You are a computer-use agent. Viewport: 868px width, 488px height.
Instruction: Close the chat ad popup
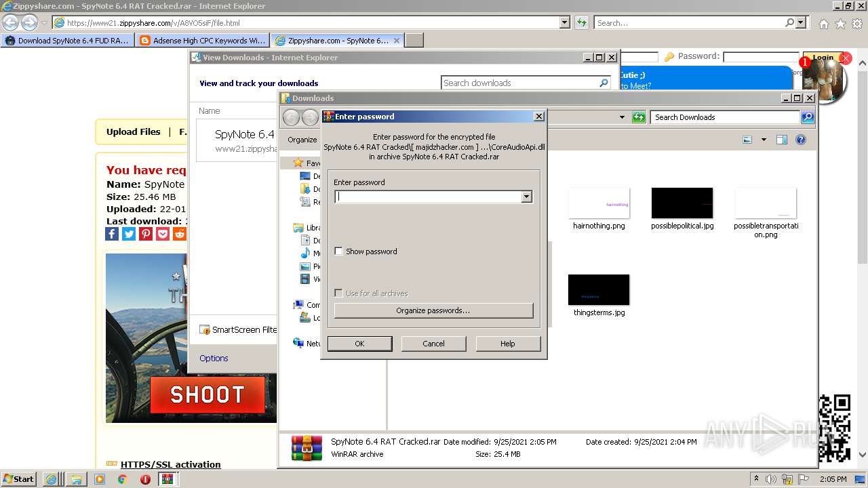coord(846,58)
